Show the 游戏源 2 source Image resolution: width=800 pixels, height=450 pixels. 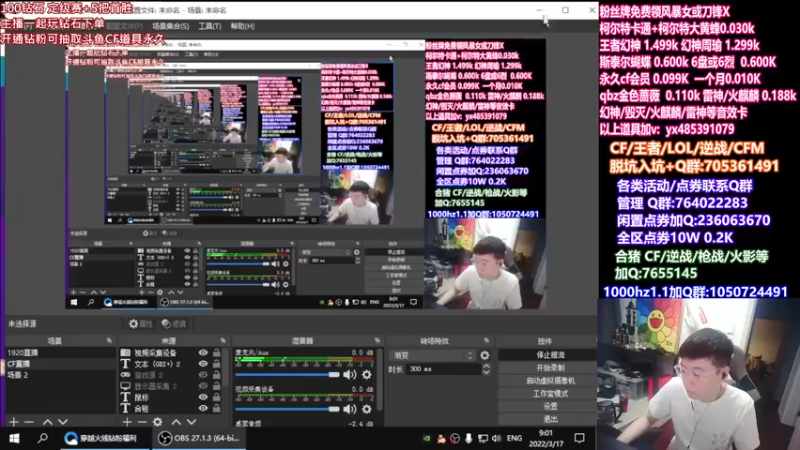click(203, 375)
